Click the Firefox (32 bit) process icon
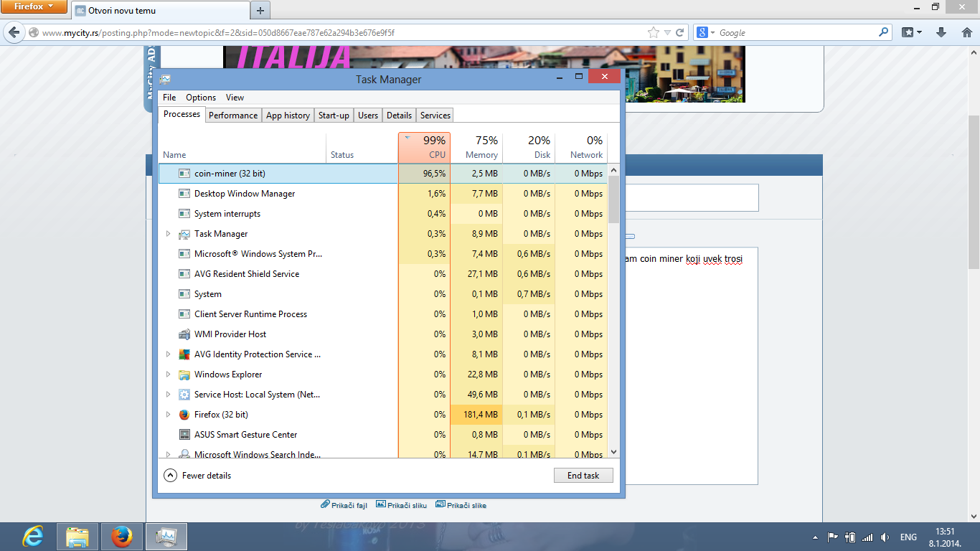This screenshot has height=551, width=980. [184, 415]
